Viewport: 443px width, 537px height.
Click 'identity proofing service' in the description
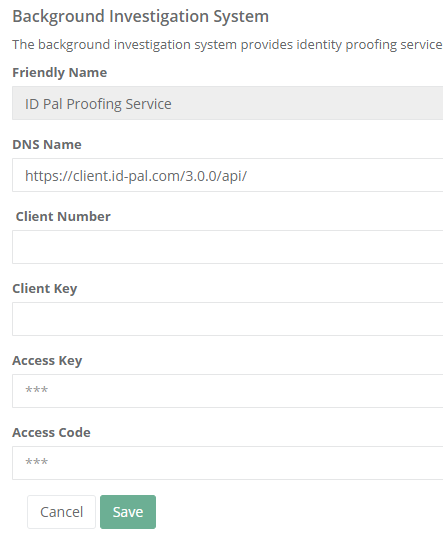coord(369,45)
